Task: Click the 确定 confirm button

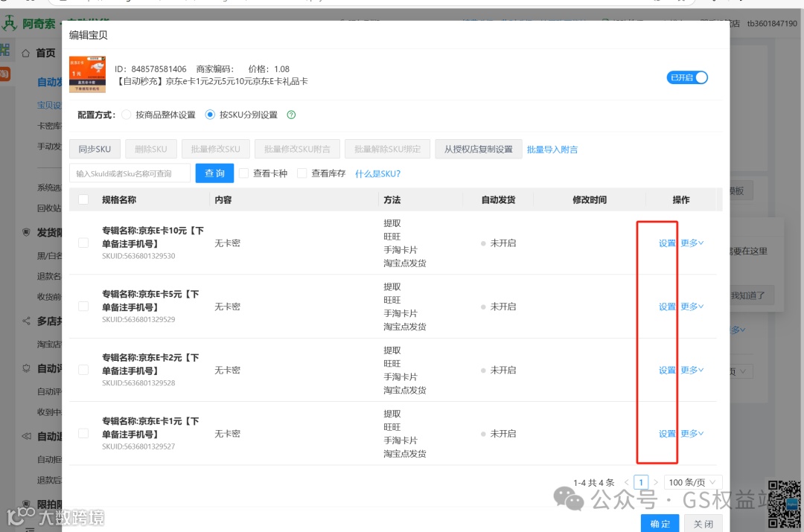Action: tap(660, 523)
